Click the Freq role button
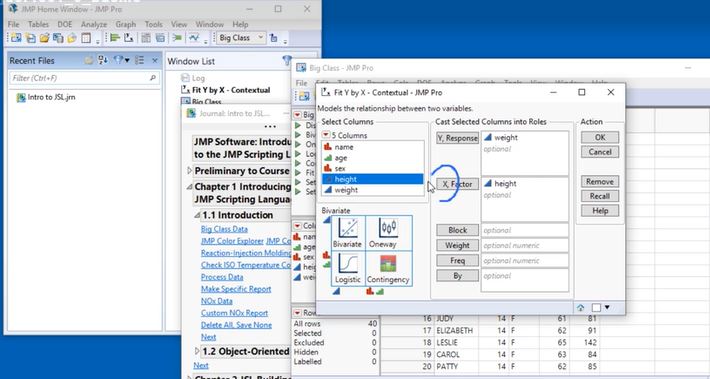The image size is (710, 379). 457,261
